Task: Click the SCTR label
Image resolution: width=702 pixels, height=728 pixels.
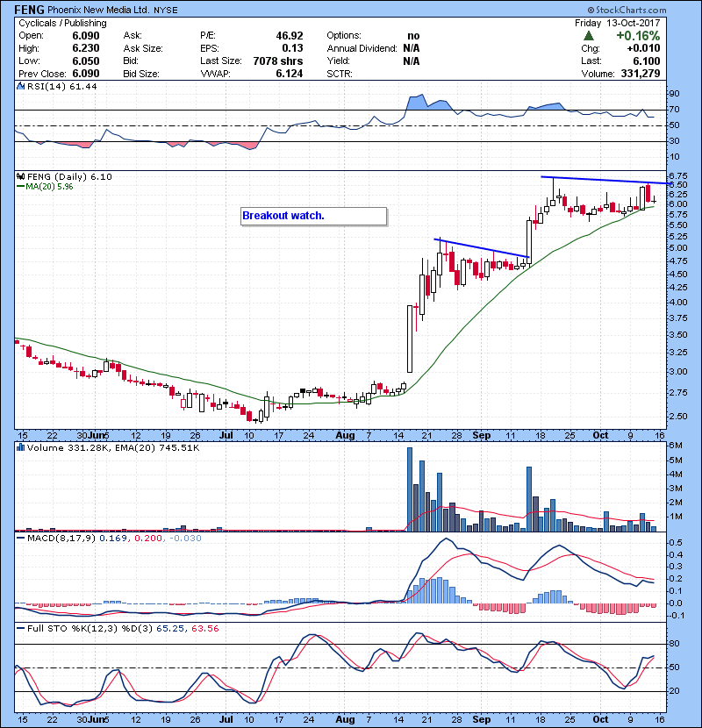Action: (340, 74)
